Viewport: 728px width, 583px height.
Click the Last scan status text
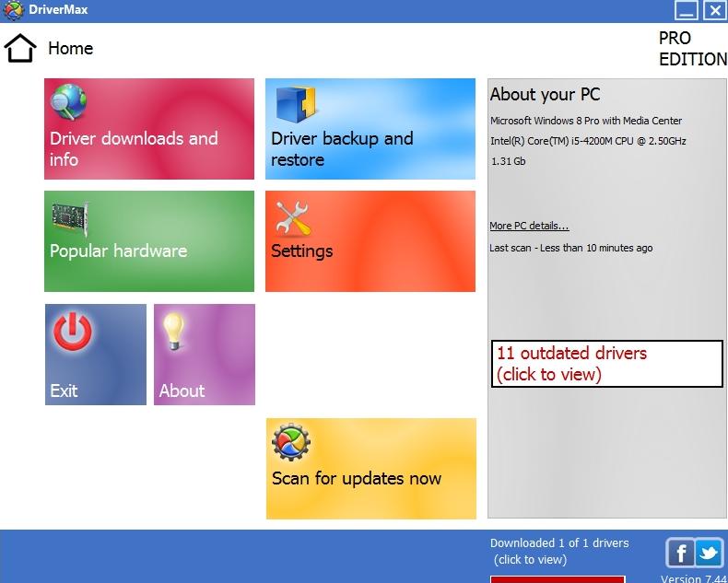tap(571, 249)
